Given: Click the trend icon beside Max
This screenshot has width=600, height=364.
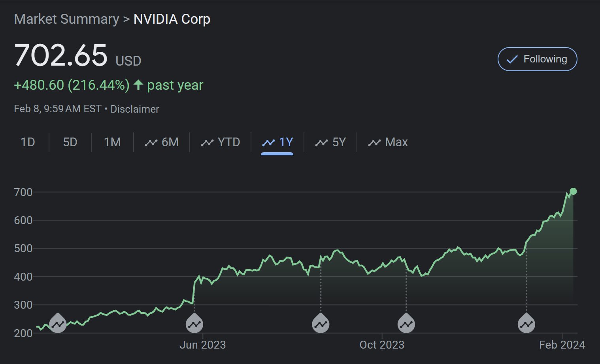Looking at the screenshot, I should coord(374,143).
